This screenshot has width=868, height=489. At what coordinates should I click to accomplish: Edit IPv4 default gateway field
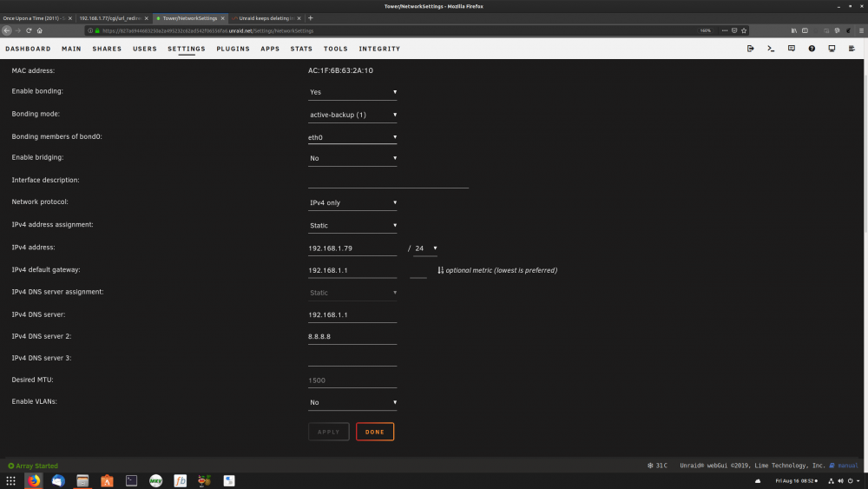click(x=352, y=270)
